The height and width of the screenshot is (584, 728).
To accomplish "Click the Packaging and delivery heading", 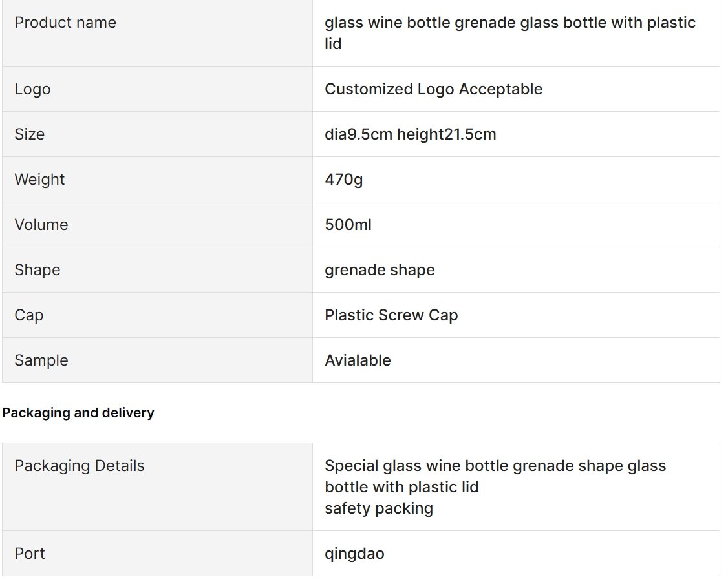I will (x=78, y=413).
